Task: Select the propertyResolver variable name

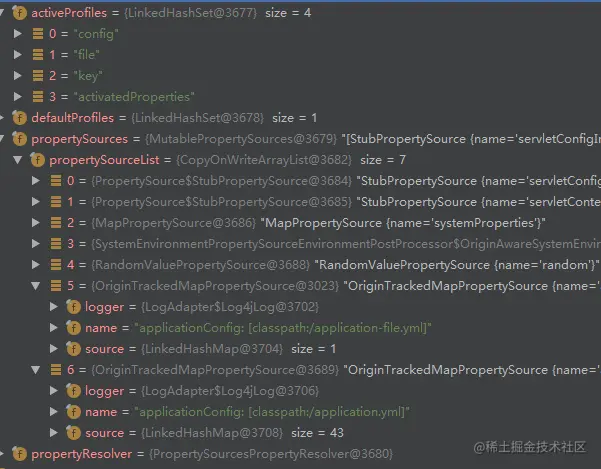Action: 82,454
